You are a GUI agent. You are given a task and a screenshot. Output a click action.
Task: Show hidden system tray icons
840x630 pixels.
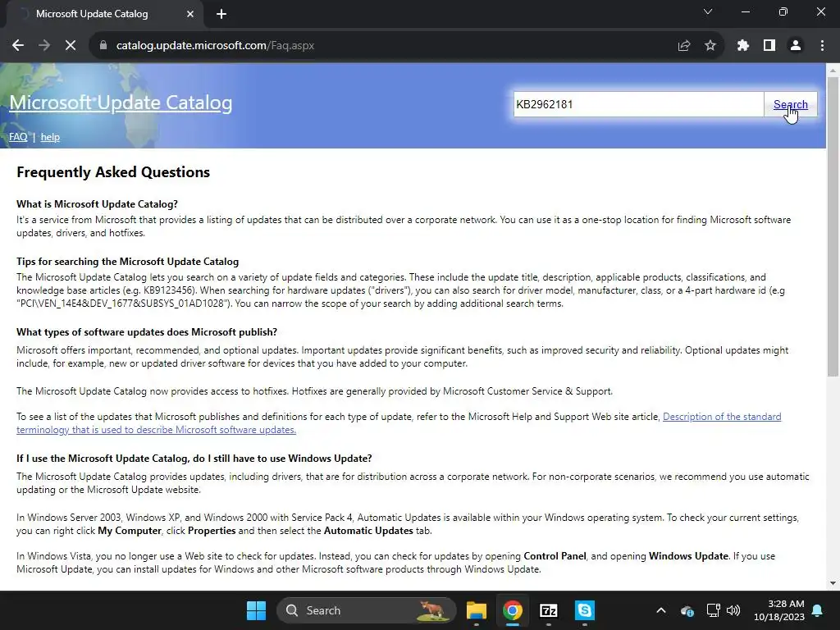661,610
